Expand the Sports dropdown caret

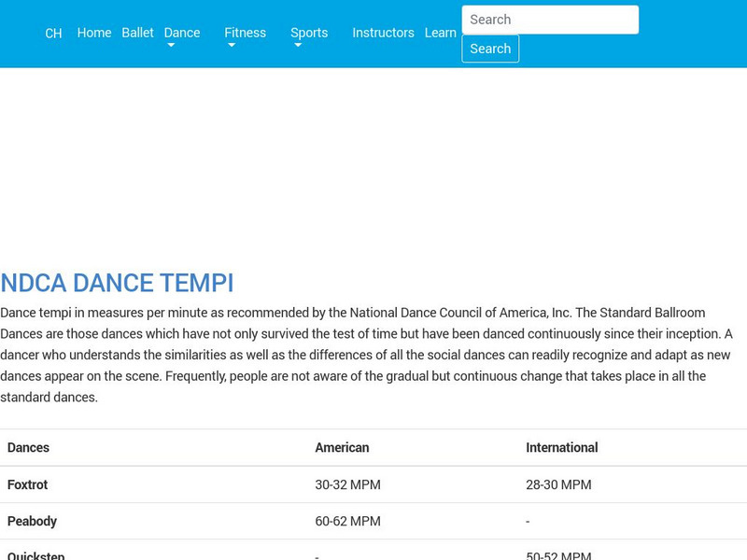(298, 45)
